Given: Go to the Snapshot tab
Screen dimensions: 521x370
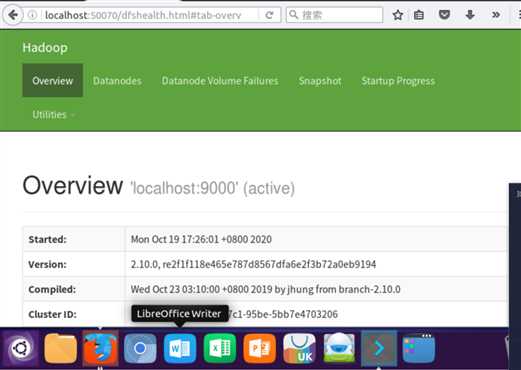Looking at the screenshot, I should [x=320, y=81].
